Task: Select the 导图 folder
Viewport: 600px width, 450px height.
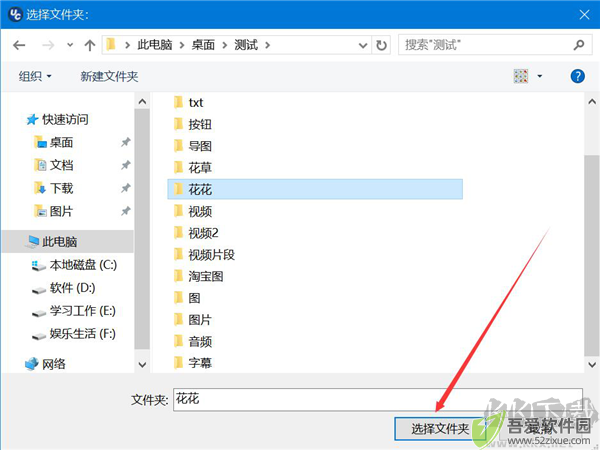Action: [192, 146]
